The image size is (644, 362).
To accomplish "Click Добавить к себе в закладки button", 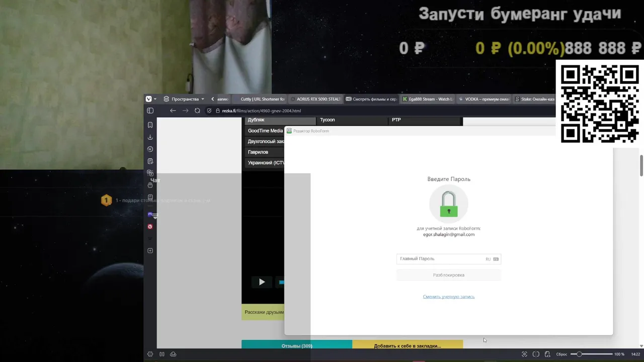I will click(x=408, y=345).
